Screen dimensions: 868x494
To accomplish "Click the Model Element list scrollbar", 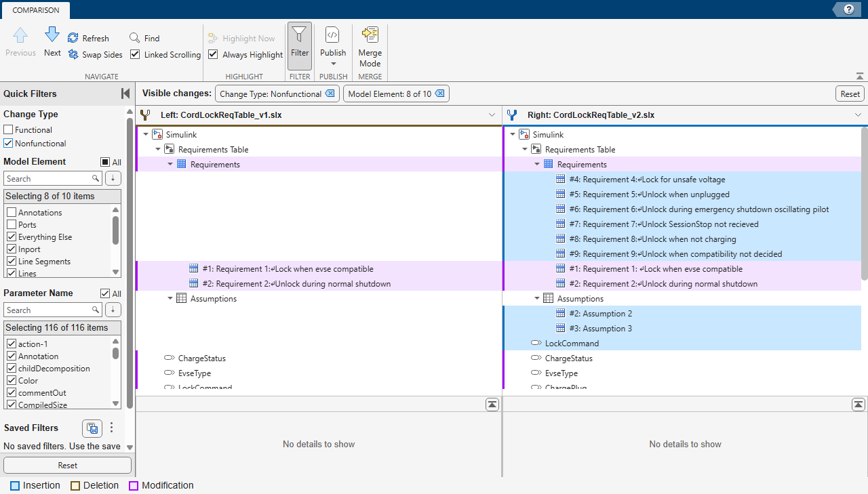I will tap(115, 230).
